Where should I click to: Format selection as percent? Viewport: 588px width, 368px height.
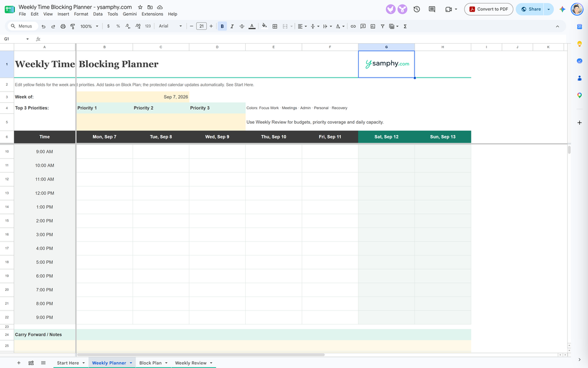tap(118, 26)
